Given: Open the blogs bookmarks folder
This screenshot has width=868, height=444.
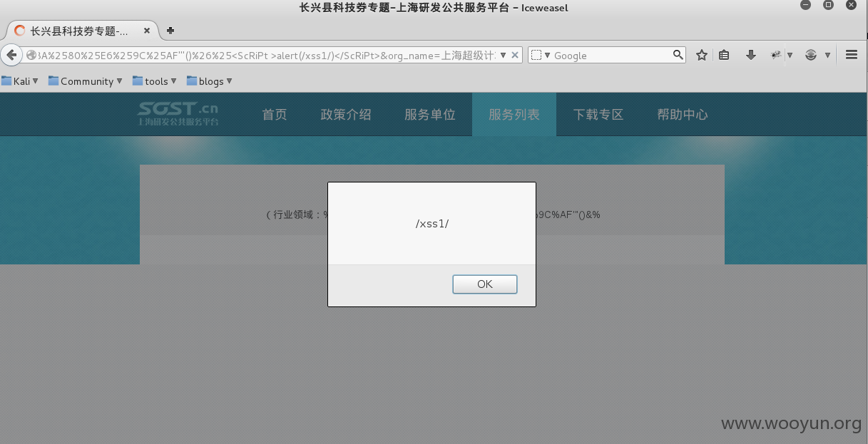Looking at the screenshot, I should click(210, 81).
